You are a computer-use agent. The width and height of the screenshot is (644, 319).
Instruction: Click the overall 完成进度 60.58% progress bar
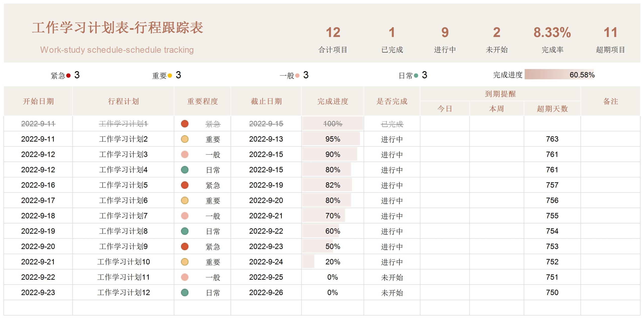tap(559, 74)
